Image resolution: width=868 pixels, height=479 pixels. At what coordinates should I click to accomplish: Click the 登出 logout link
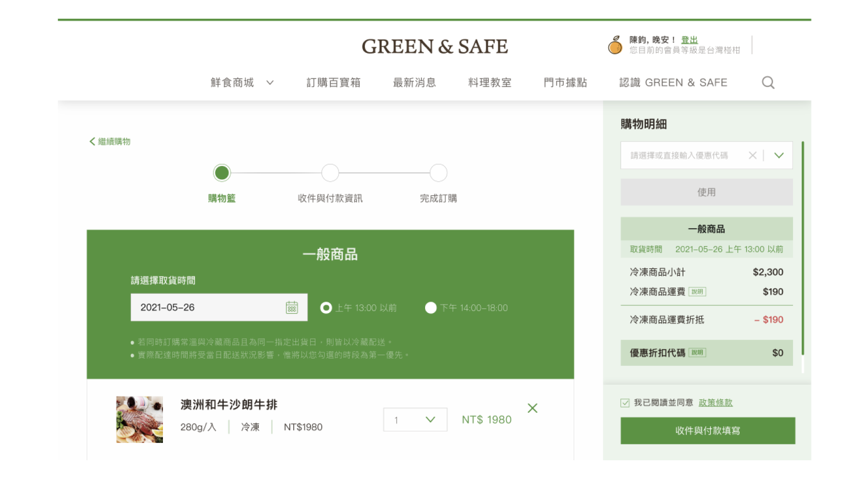pyautogui.click(x=689, y=40)
